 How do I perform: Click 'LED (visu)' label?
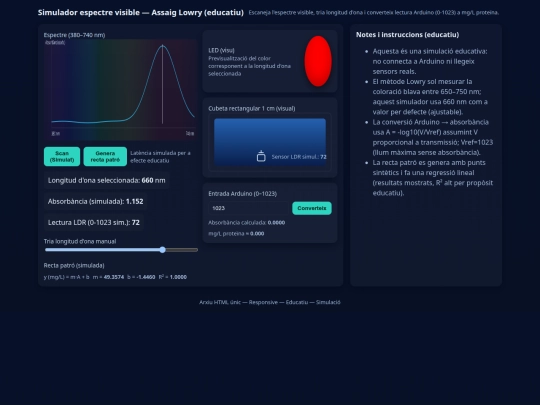pyautogui.click(x=221, y=50)
